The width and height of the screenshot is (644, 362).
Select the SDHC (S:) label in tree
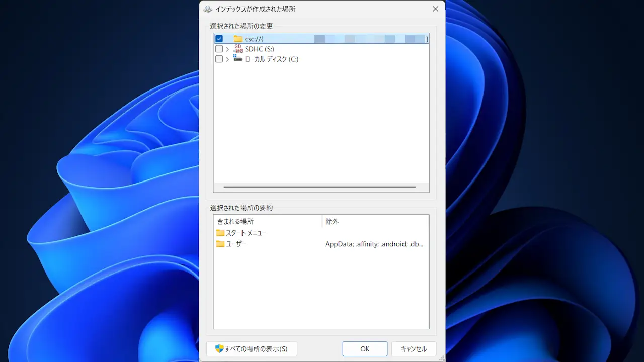(259, 49)
